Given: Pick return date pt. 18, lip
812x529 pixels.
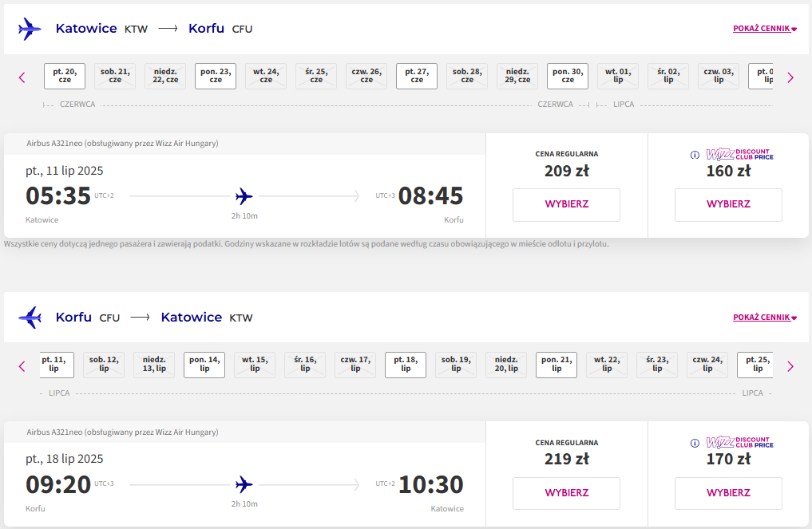Looking at the screenshot, I should (x=406, y=365).
